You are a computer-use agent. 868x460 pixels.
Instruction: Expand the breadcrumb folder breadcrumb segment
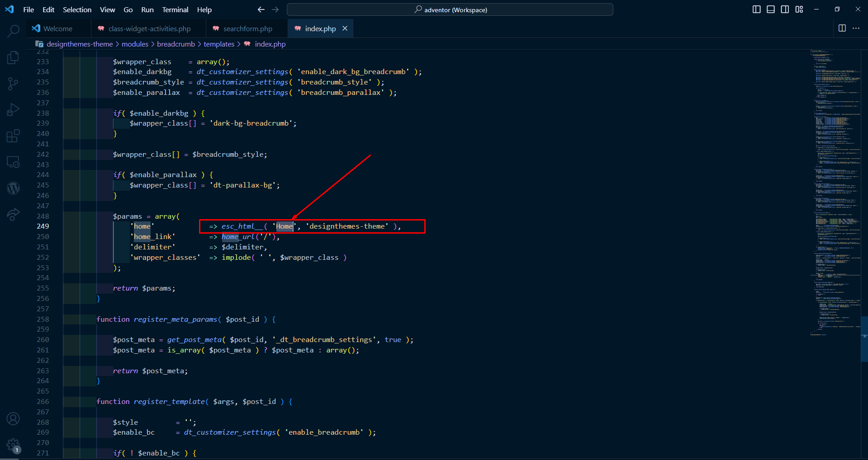(x=176, y=44)
